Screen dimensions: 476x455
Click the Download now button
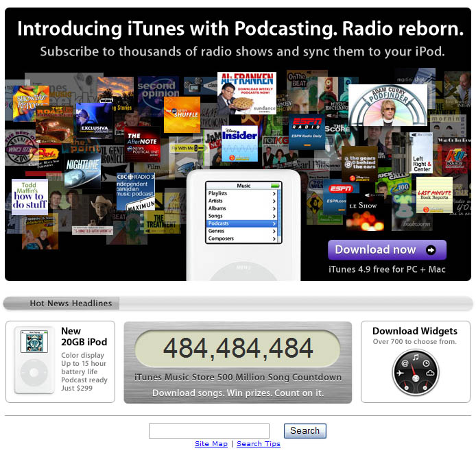pyautogui.click(x=387, y=250)
